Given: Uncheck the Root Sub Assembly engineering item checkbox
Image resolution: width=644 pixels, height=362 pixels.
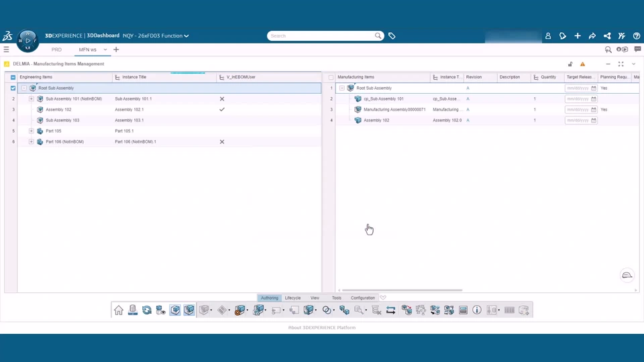Looking at the screenshot, I should click(13, 88).
